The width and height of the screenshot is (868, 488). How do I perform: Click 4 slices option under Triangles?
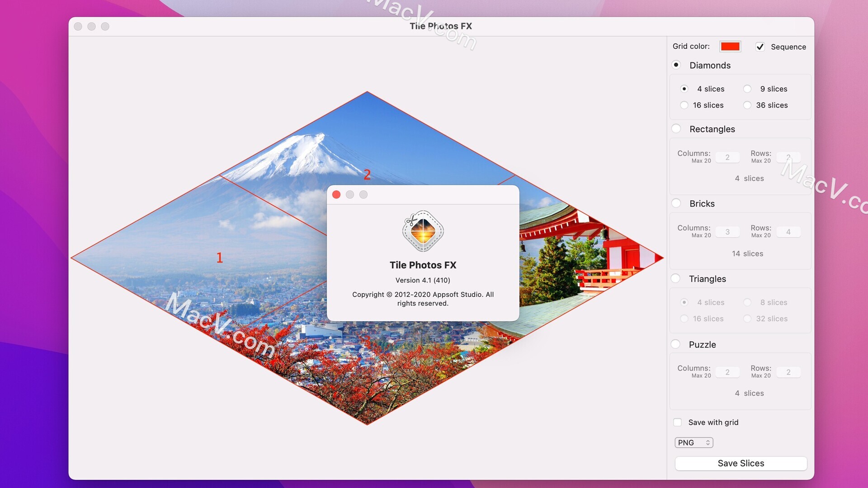(x=684, y=302)
